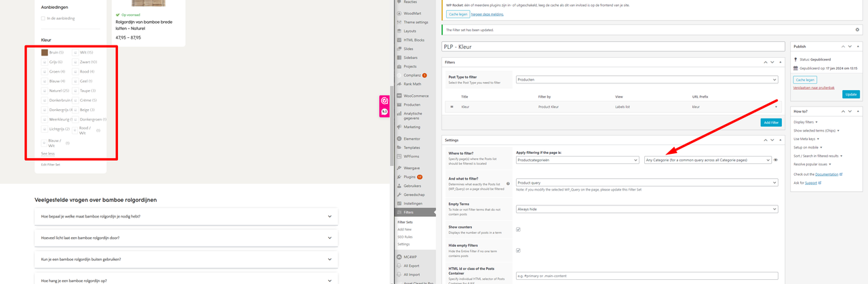Open Gereedschap menu item
This screenshot has height=284, width=868.
[x=414, y=195]
